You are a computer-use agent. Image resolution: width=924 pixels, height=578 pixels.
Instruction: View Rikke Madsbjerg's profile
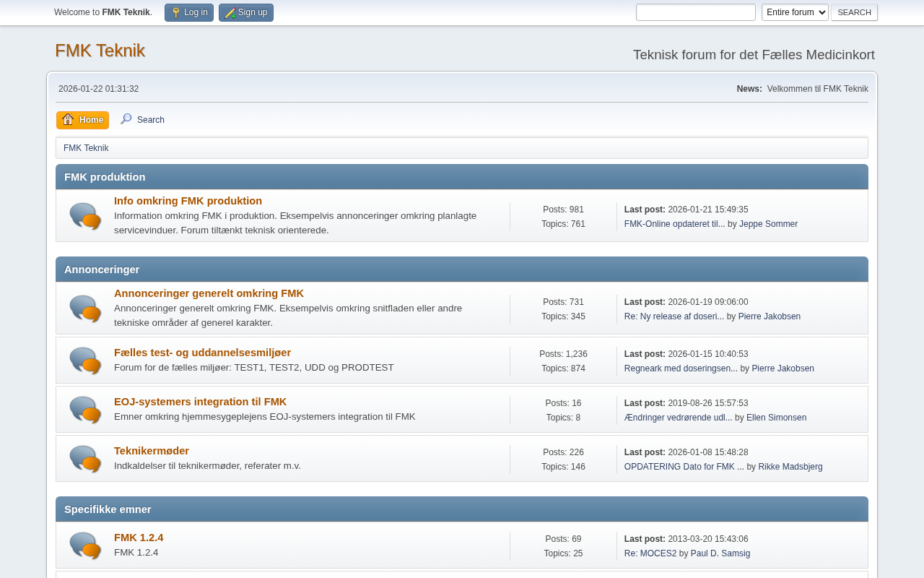pos(790,467)
